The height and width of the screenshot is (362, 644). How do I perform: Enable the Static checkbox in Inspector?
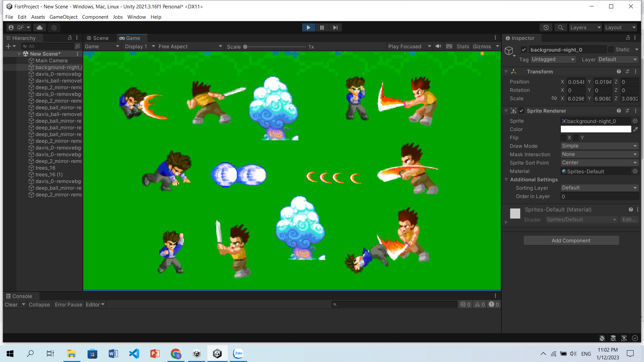611,49
